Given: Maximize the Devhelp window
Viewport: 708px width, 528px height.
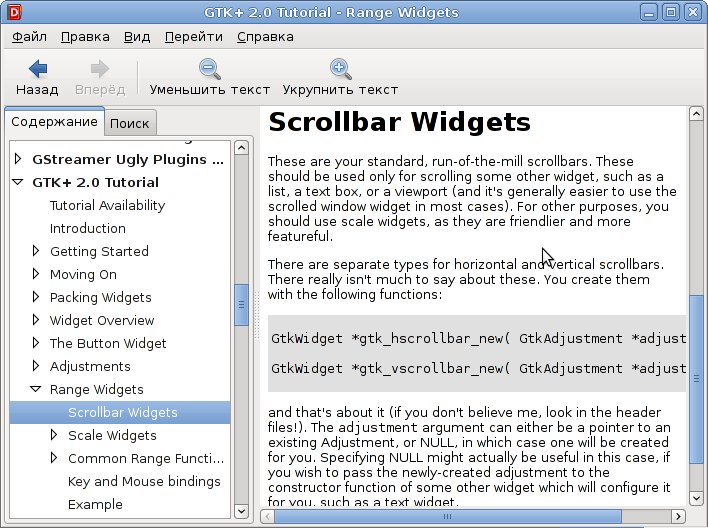Looking at the screenshot, I should coord(671,12).
